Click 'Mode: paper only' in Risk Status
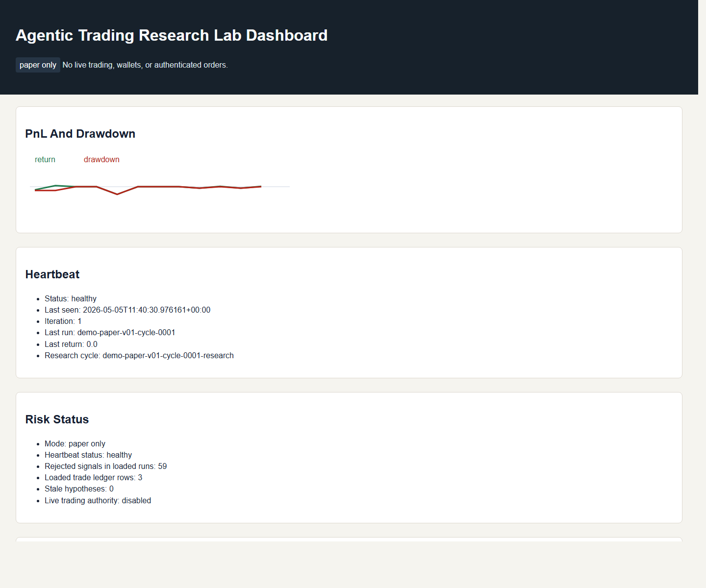706x588 pixels. pyautogui.click(x=75, y=443)
